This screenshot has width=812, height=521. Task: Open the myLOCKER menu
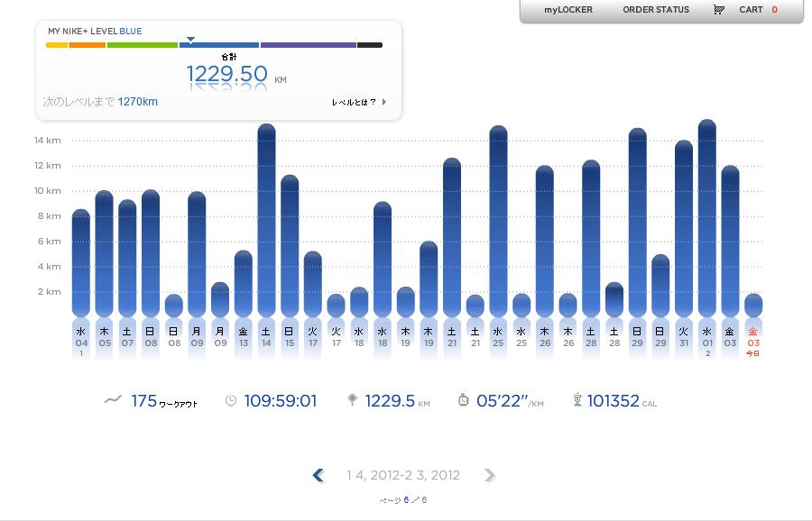(x=568, y=9)
